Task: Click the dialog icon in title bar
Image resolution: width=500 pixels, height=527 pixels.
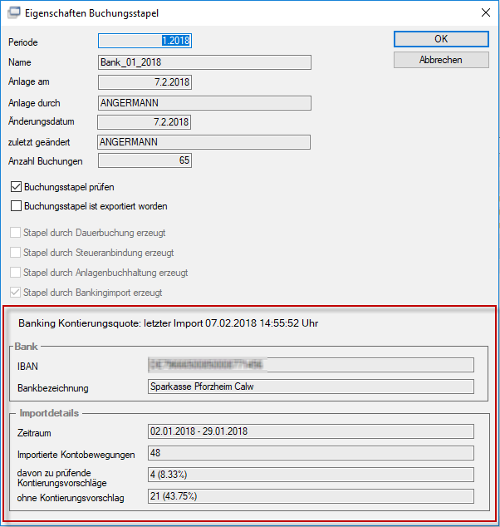Action: [x=14, y=13]
